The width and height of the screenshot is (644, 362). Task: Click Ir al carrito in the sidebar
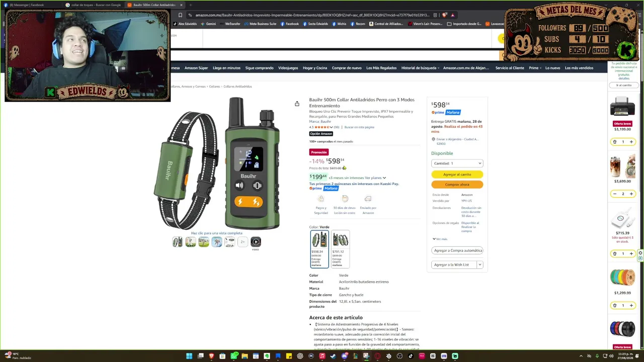click(x=624, y=85)
